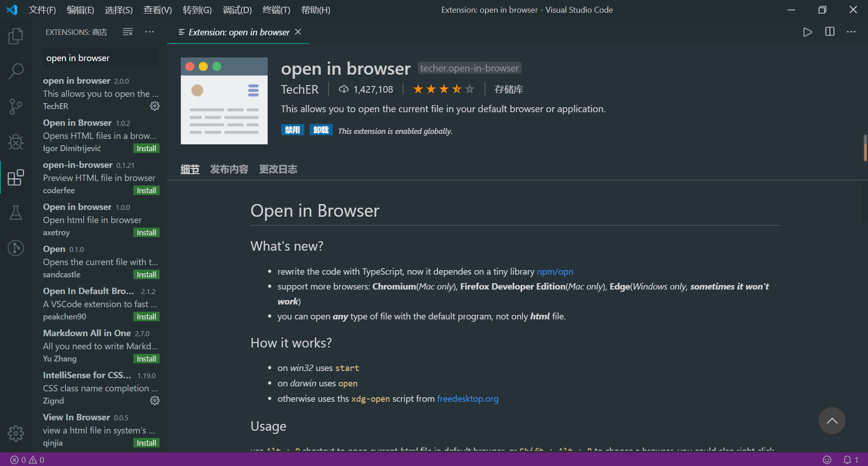Open gear menu for IntelliSense for CSS

[155, 400]
